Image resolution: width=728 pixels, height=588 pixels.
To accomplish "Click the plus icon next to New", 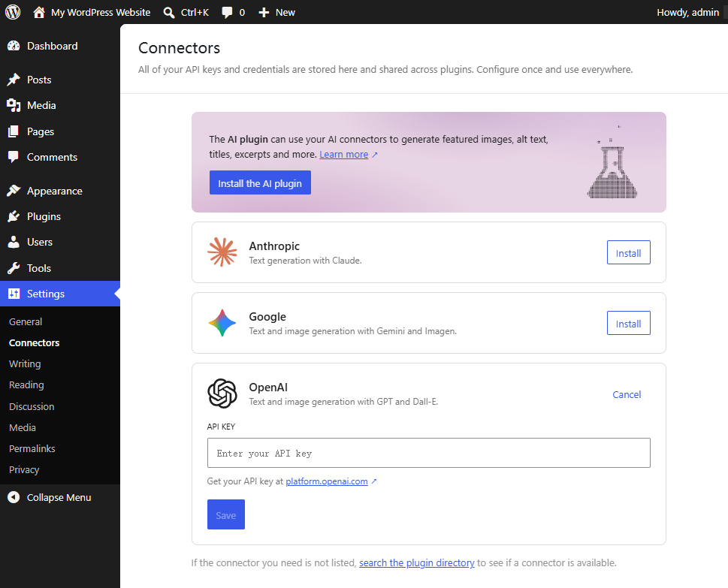I will pos(264,13).
